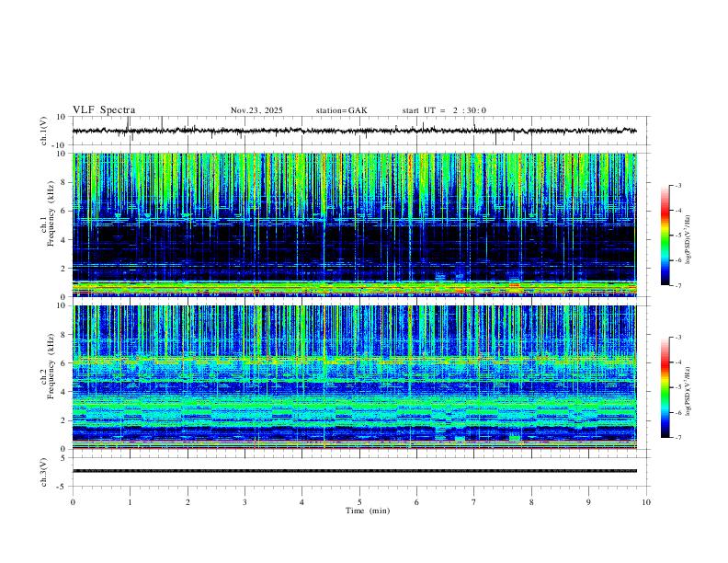Click the ch.2 spectrogram color bar

pyautogui.click(x=665, y=387)
